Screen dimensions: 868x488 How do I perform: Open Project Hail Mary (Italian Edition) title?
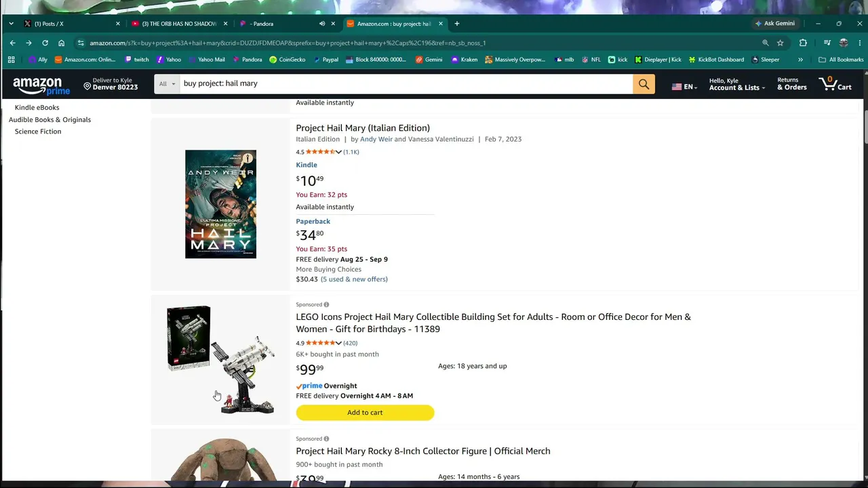click(363, 128)
